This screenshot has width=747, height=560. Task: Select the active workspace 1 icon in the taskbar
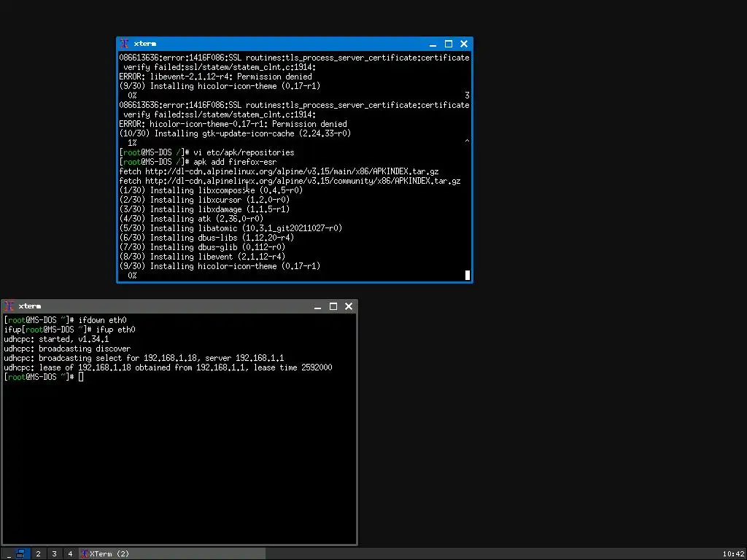click(x=20, y=554)
